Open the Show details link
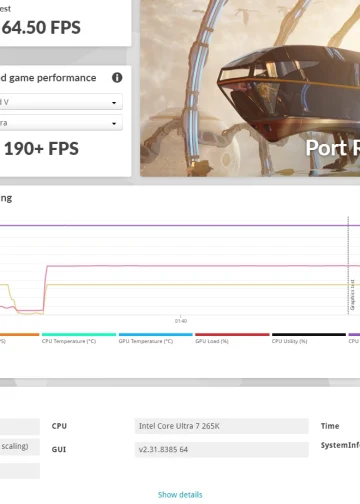The width and height of the screenshot is (360, 504). point(180,495)
